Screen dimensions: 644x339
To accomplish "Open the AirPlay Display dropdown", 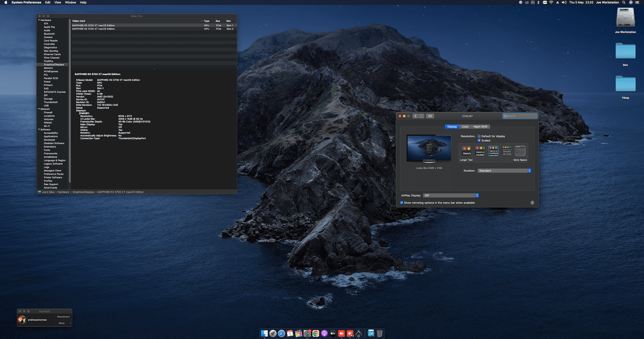I will click(451, 196).
